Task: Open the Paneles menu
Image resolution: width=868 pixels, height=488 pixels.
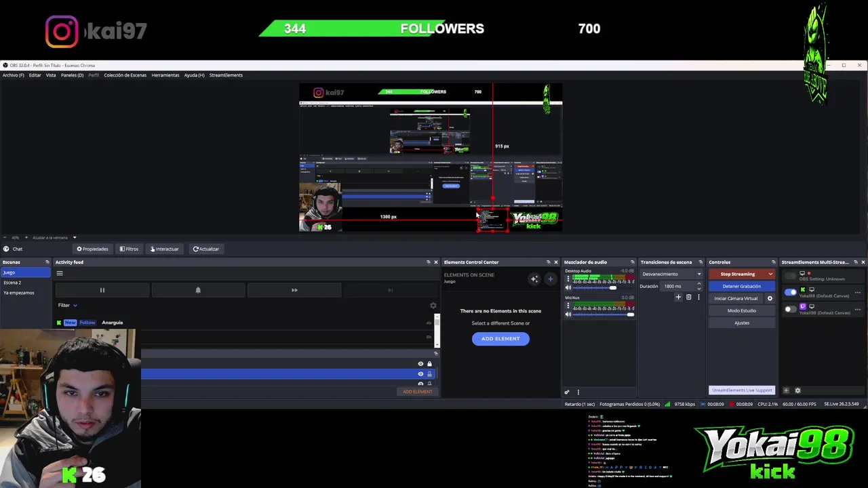Action: coord(72,75)
